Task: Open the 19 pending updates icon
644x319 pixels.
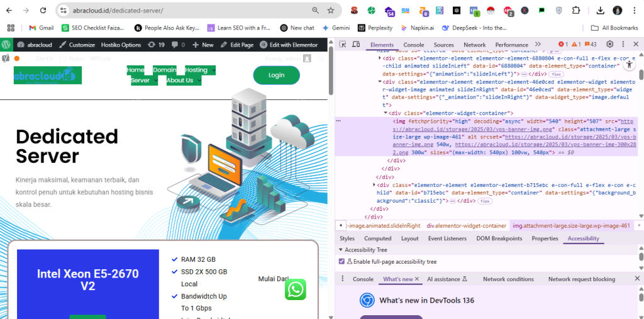Action: 156,45
